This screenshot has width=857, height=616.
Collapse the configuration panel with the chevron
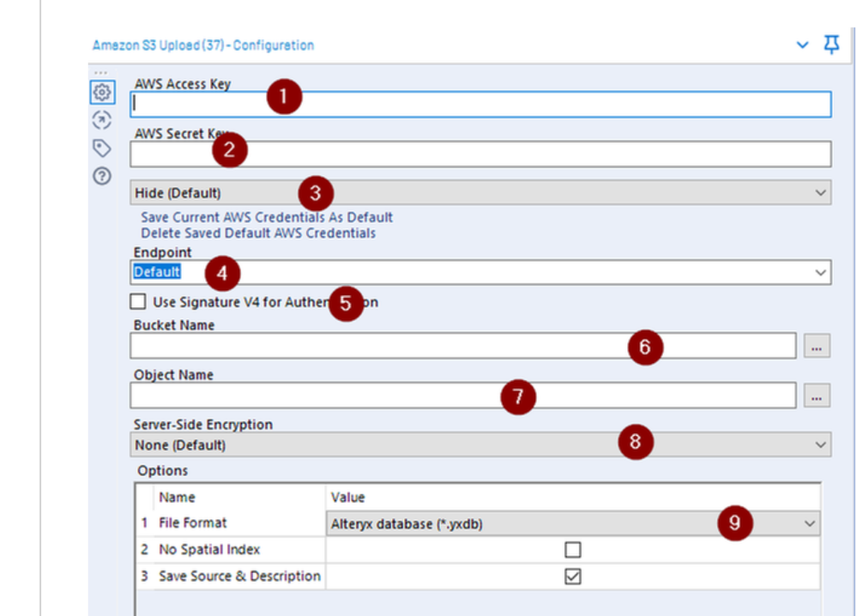tap(802, 45)
